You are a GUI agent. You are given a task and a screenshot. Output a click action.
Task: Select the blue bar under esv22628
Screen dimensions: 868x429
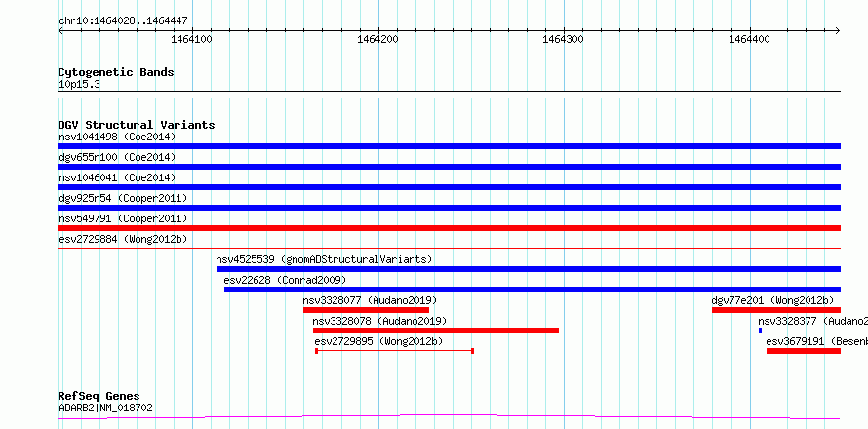tap(533, 290)
